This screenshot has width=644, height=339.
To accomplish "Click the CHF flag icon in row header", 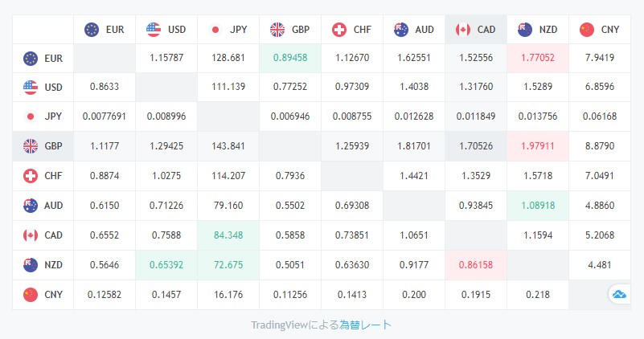I will tap(31, 176).
